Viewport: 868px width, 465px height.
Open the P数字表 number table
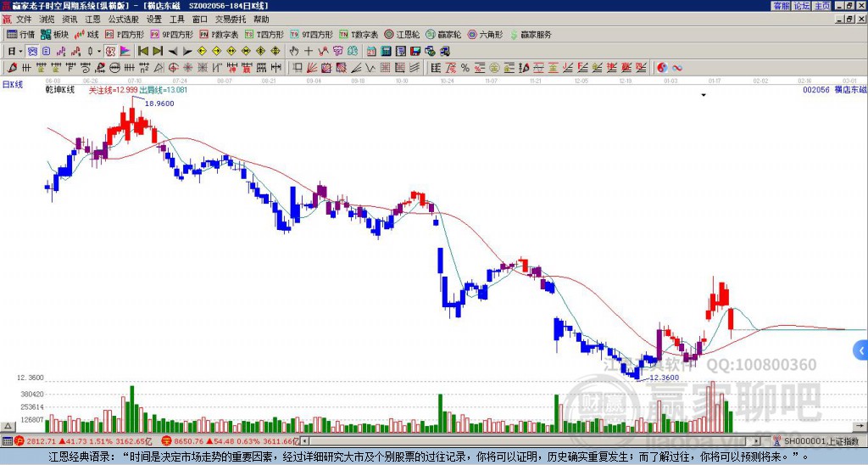click(220, 34)
